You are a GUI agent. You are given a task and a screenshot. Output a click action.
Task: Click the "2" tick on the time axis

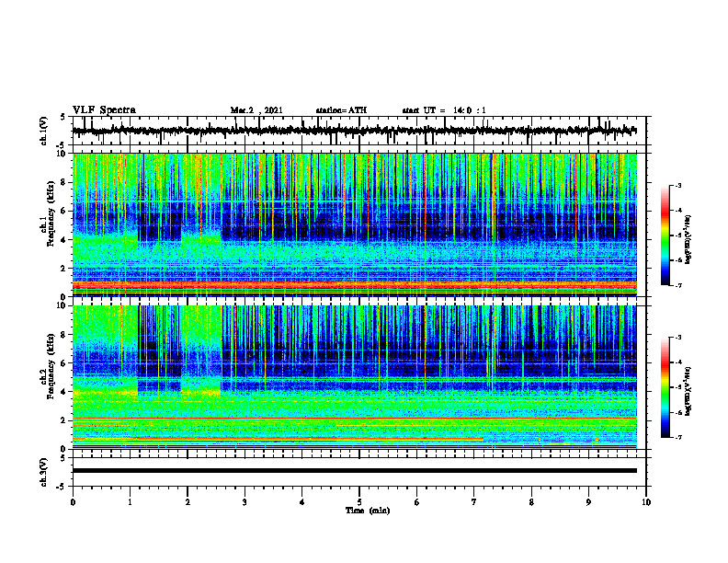tap(188, 502)
